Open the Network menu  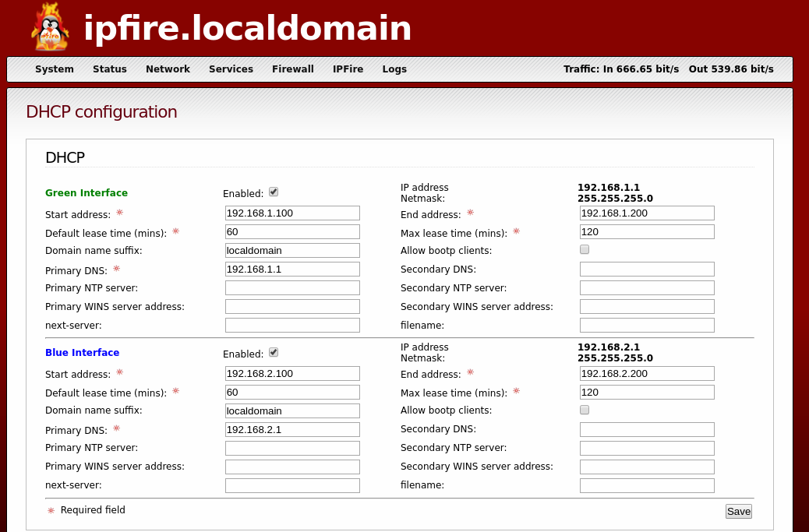point(168,69)
